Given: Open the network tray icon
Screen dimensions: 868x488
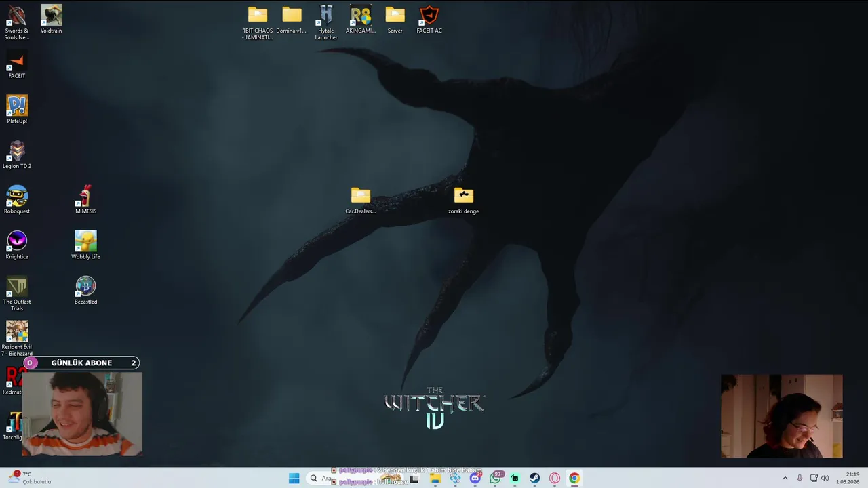Looking at the screenshot, I should (814, 479).
